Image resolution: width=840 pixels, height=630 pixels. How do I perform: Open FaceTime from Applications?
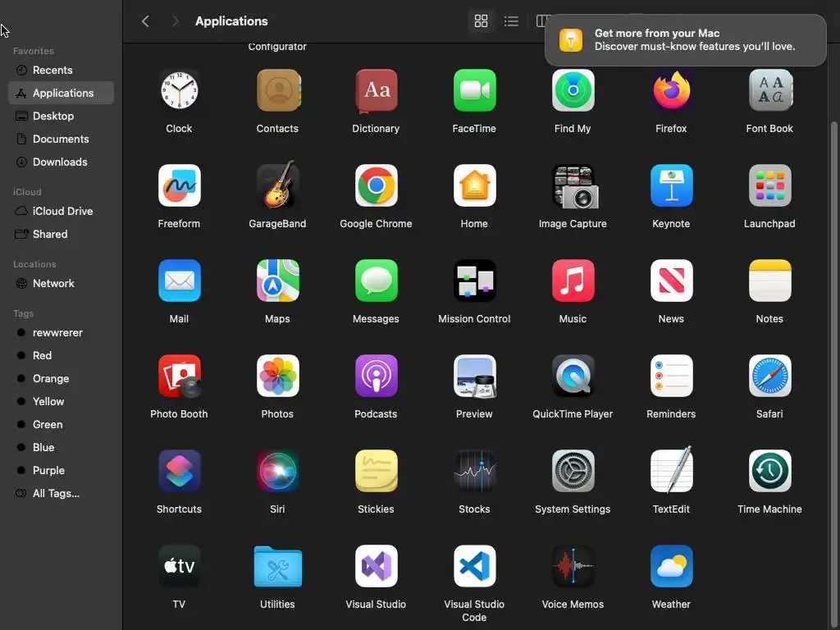tap(474, 90)
